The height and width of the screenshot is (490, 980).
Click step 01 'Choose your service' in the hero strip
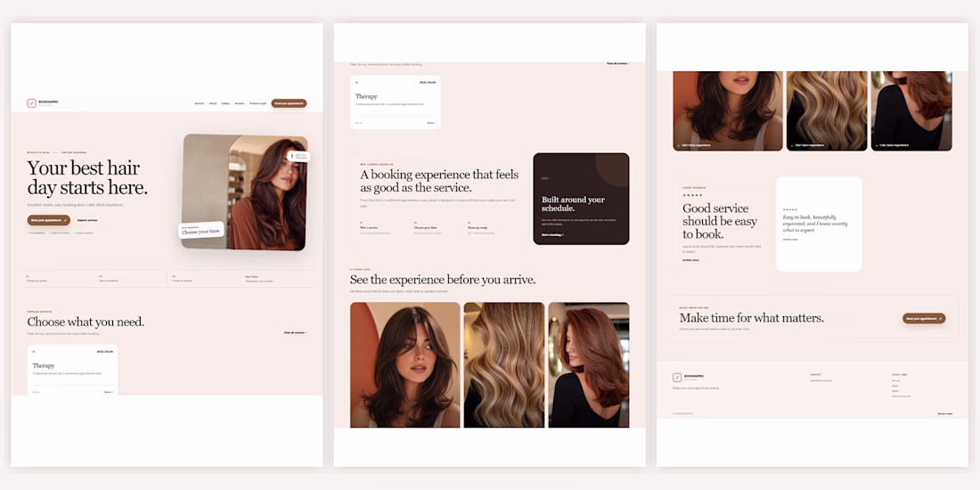click(37, 279)
